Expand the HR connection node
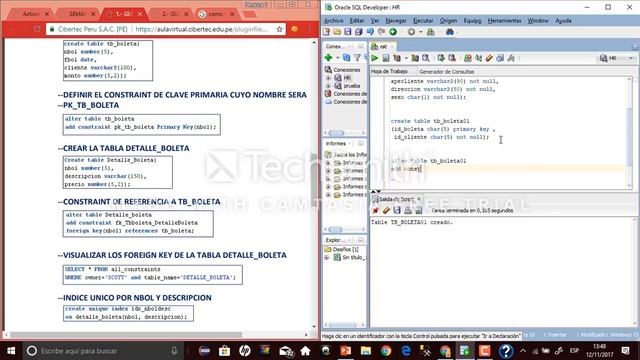Viewport: 640px width, 360px height. (x=328, y=78)
